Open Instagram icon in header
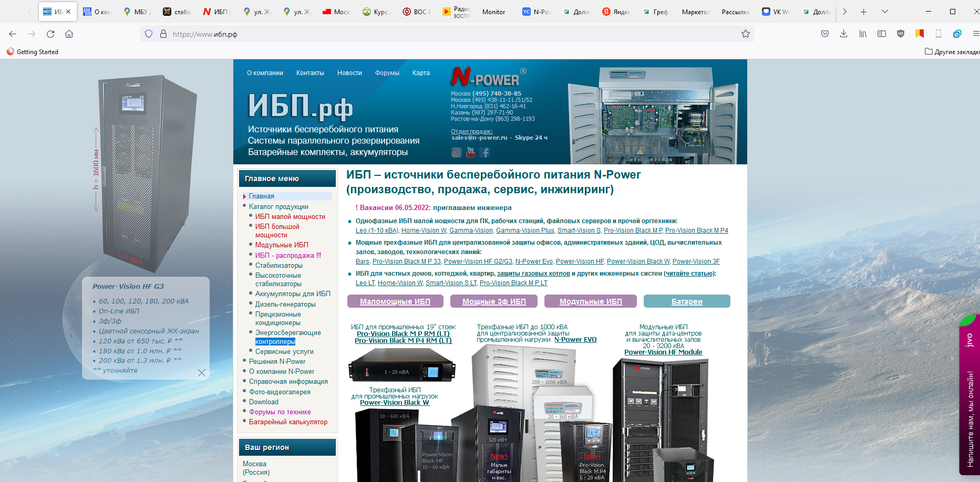980x482 pixels. pos(457,152)
